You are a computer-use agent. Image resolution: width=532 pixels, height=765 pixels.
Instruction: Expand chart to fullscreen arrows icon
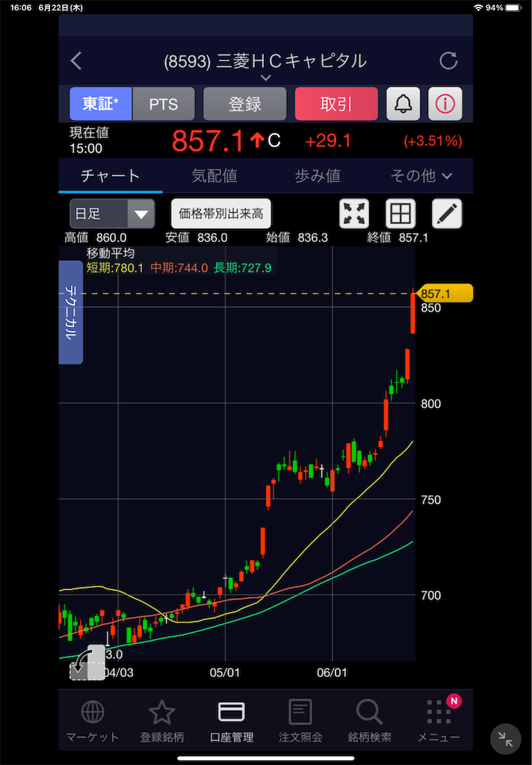click(x=354, y=214)
